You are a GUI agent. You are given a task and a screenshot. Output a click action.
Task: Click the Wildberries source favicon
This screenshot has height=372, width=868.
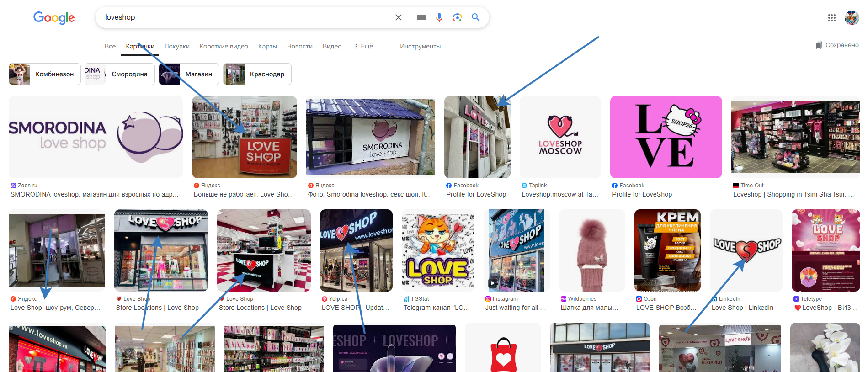[x=564, y=299]
